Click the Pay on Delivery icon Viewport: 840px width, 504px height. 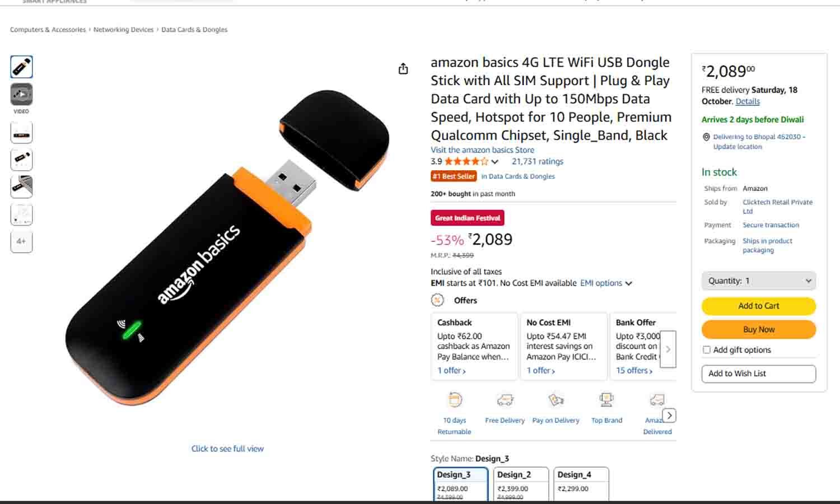point(555,398)
